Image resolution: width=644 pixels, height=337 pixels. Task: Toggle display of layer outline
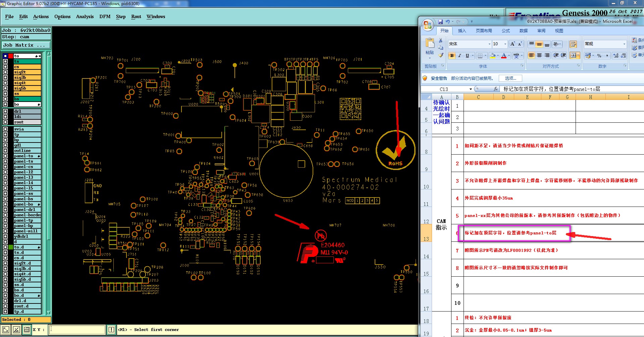point(5,151)
